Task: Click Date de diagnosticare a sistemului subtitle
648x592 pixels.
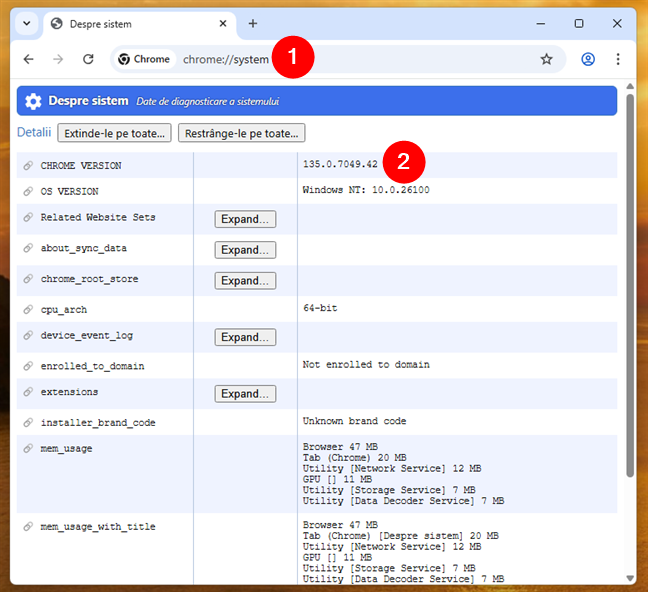Action: coord(208,102)
